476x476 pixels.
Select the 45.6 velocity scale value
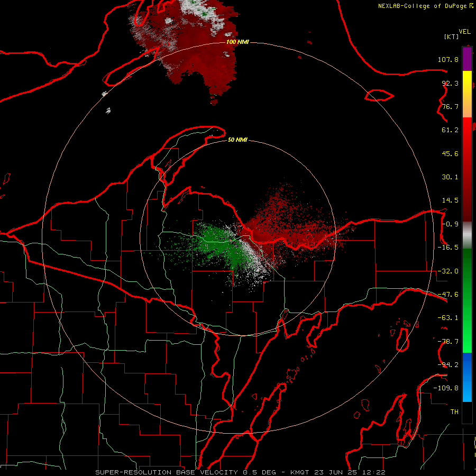tap(450, 153)
